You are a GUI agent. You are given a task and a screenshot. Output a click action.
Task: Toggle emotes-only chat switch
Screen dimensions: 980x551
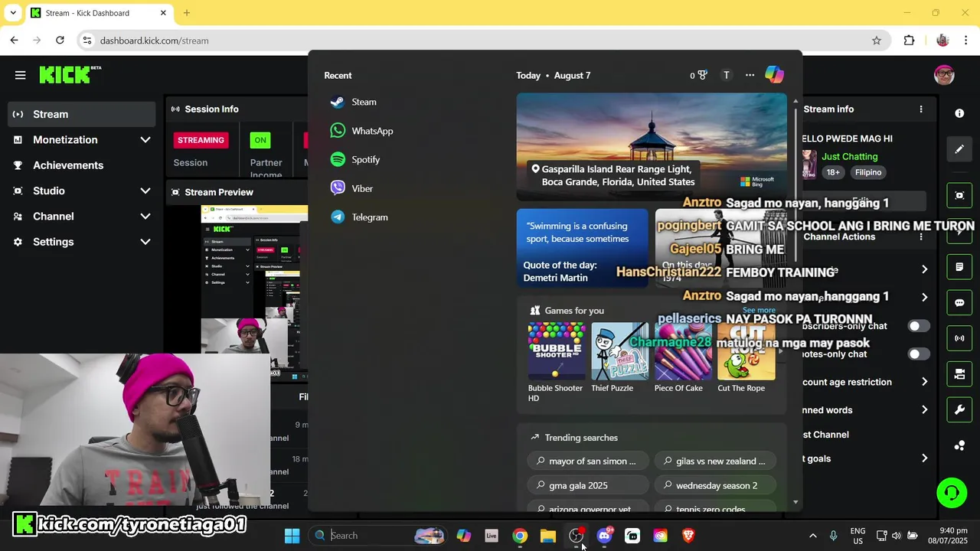click(918, 354)
